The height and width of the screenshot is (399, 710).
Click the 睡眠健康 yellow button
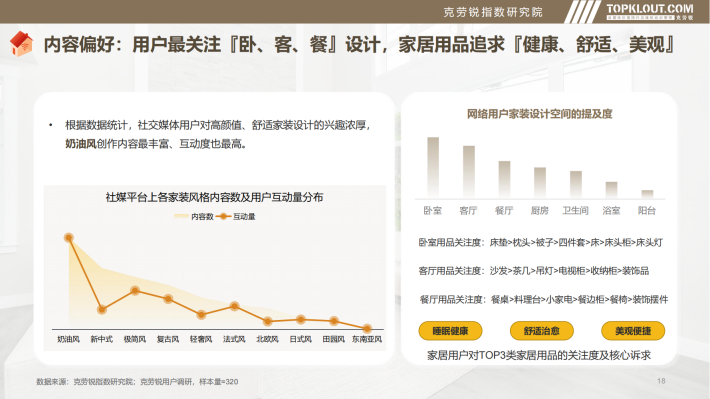tap(450, 331)
